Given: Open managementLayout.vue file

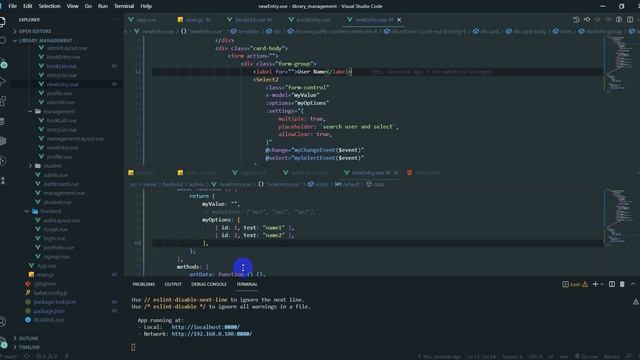Looking at the screenshot, I should [75, 139].
